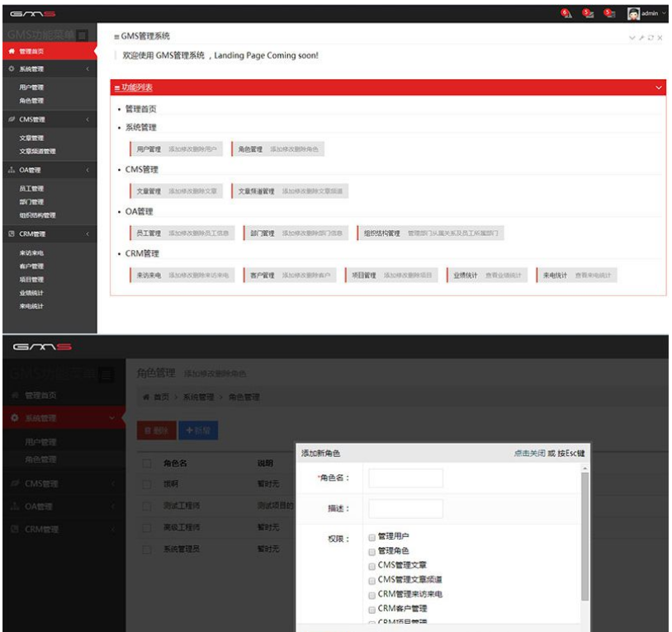Click the home icon in the 首页 breadcrumb
Screen dimensions: 672x632
[146, 397]
